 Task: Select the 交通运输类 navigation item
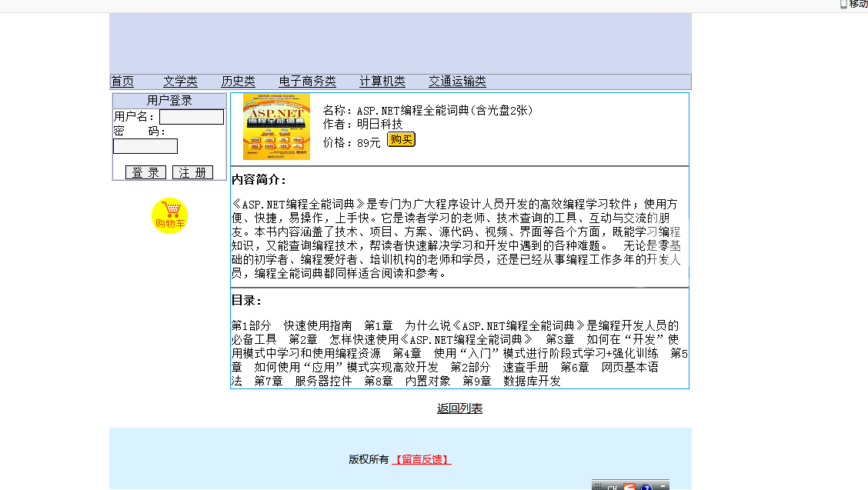[457, 82]
